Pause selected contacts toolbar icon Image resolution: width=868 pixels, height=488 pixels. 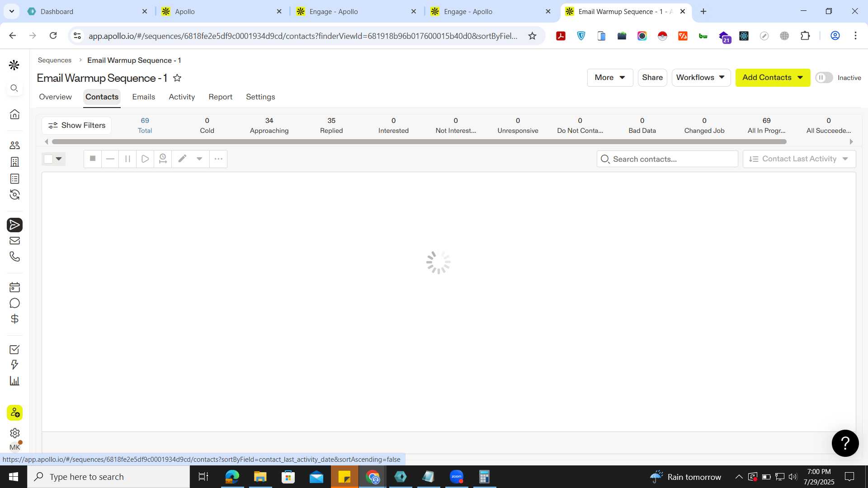coord(127,159)
